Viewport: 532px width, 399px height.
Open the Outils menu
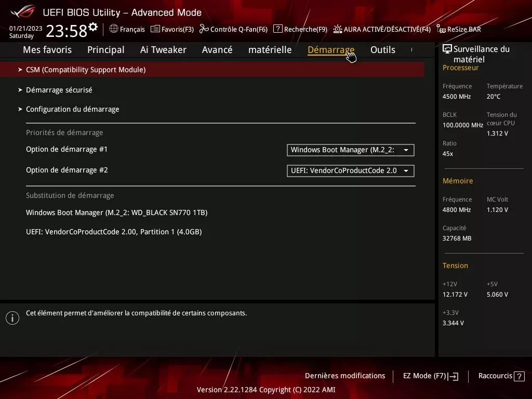pos(383,49)
